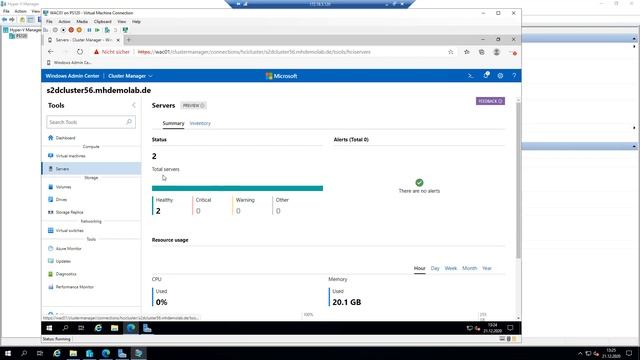Go back in the browser
Image resolution: width=640 pixels, height=360 pixels.
pyautogui.click(x=51, y=52)
